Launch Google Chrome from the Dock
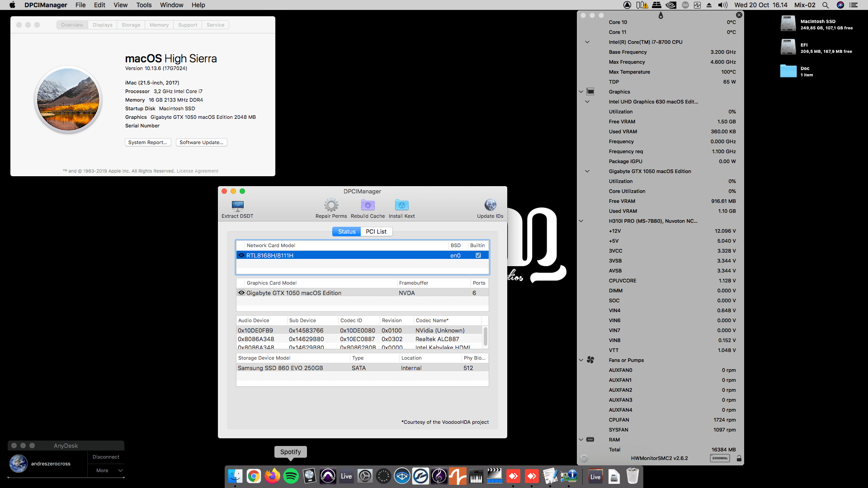Viewport: 868px width, 488px height. point(254,476)
